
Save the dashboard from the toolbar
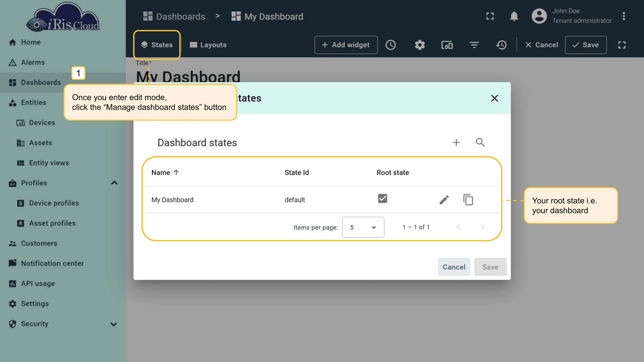(x=586, y=45)
